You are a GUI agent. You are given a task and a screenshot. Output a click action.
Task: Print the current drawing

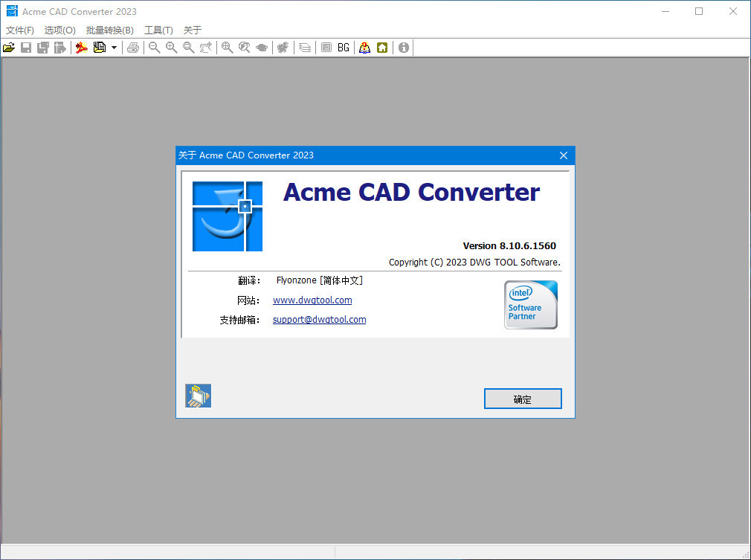(133, 47)
